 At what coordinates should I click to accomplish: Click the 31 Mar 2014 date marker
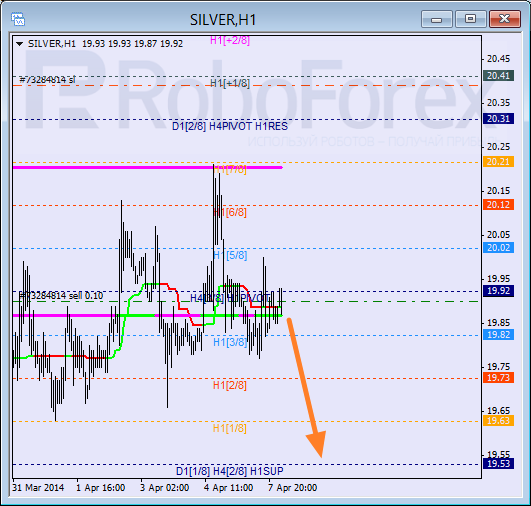pos(38,488)
